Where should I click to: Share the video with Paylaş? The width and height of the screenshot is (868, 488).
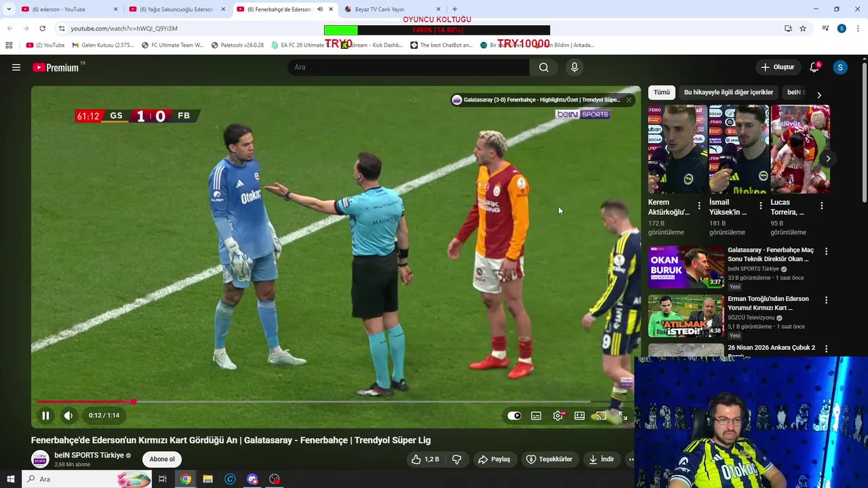tap(494, 459)
